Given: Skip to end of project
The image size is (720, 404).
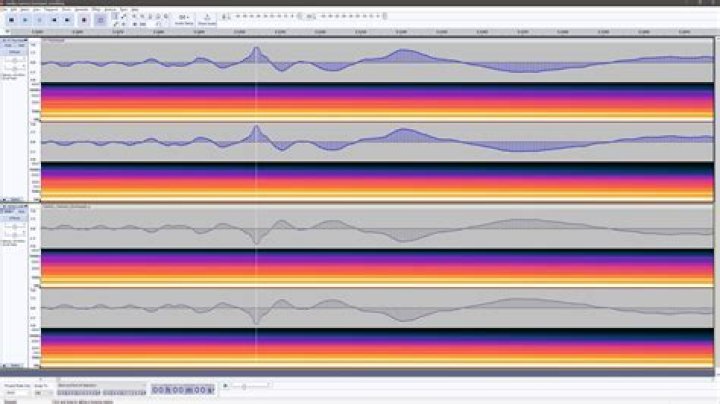Looking at the screenshot, I should [x=68, y=20].
